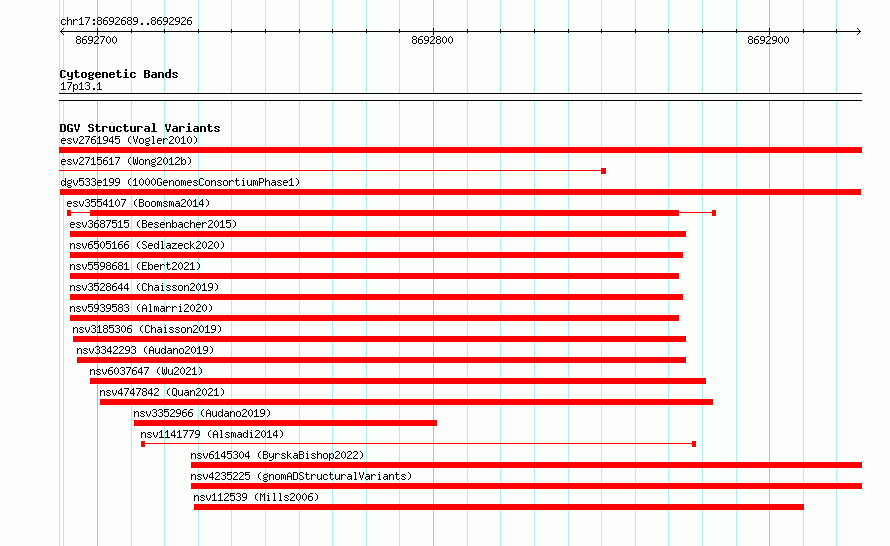Viewport: 890px width, 546px height.
Task: Click nsv1141779's left end square marker
Action: 143,444
